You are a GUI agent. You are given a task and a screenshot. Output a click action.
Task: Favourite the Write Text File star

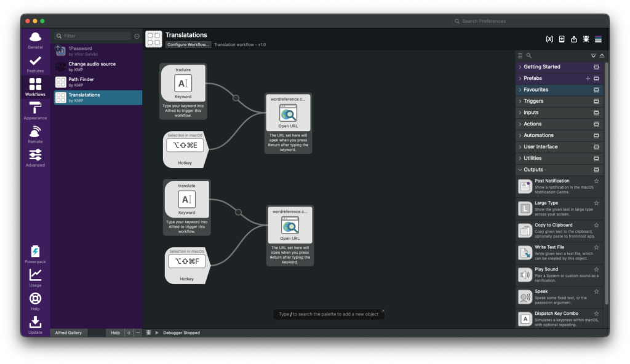pyautogui.click(x=597, y=248)
